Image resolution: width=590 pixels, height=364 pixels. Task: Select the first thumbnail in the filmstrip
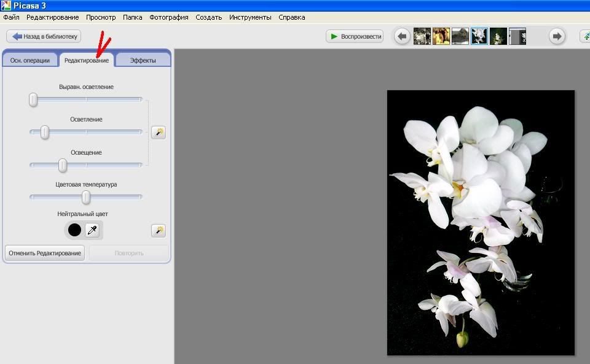[x=422, y=37]
